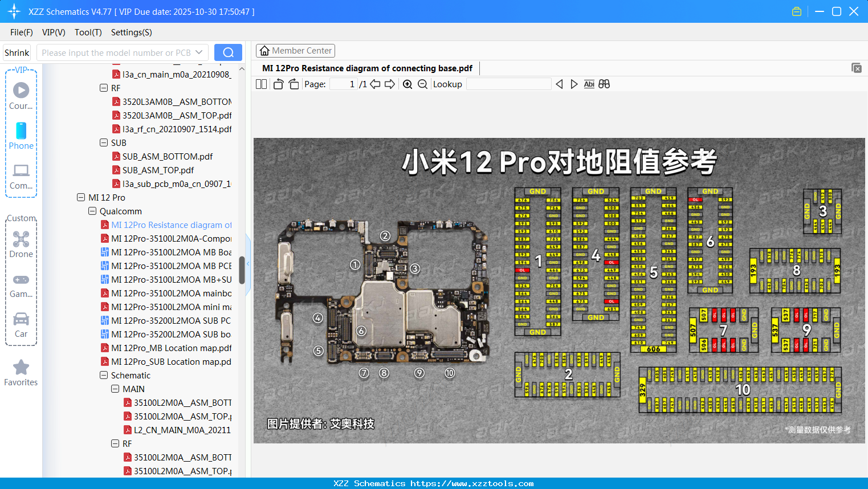The height and width of the screenshot is (489, 868).
Task: Collapse the Qualcomm folder
Action: (x=92, y=211)
